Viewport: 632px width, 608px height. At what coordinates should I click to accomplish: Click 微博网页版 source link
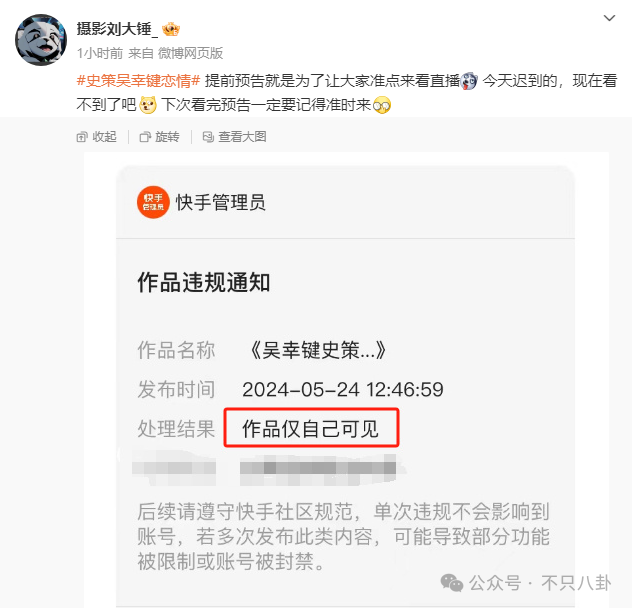190,53
